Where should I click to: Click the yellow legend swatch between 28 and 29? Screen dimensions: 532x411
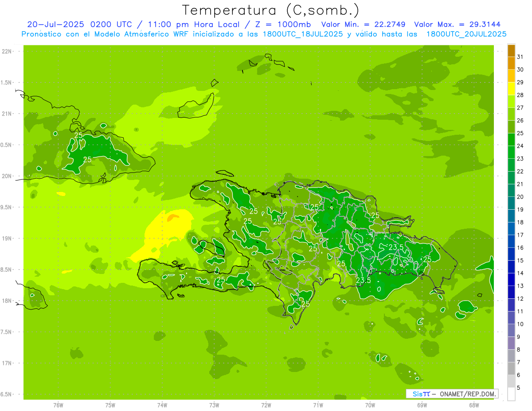click(x=511, y=89)
